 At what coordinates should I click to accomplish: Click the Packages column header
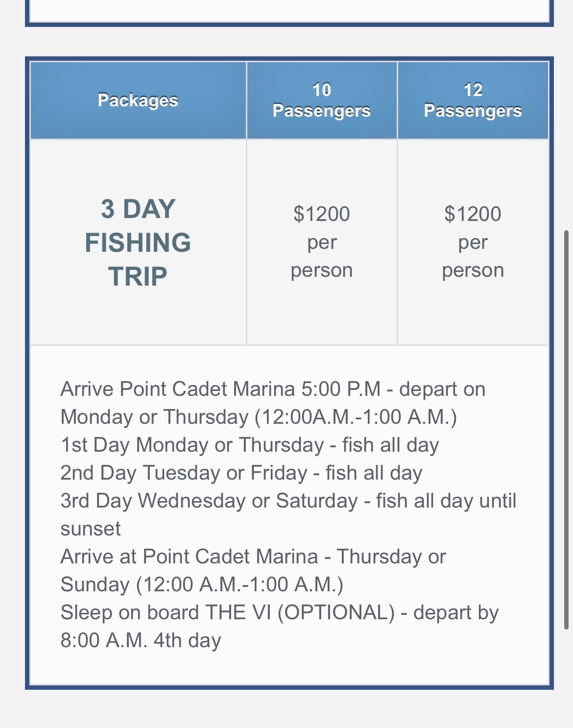click(138, 100)
